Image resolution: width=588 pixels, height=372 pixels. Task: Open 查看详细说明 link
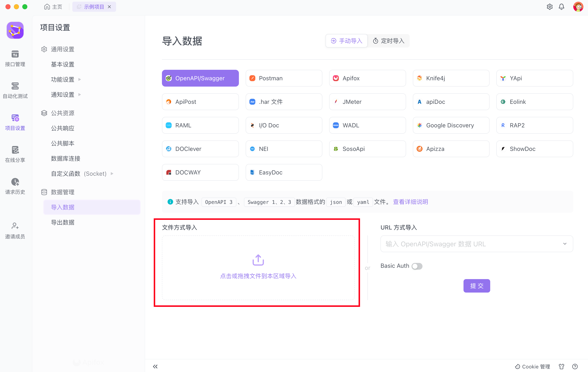[x=410, y=202]
